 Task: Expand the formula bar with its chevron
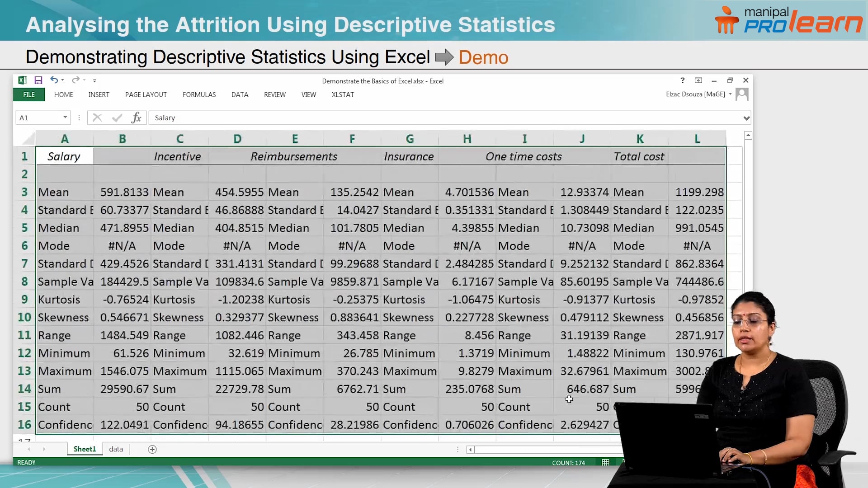pyautogui.click(x=746, y=117)
